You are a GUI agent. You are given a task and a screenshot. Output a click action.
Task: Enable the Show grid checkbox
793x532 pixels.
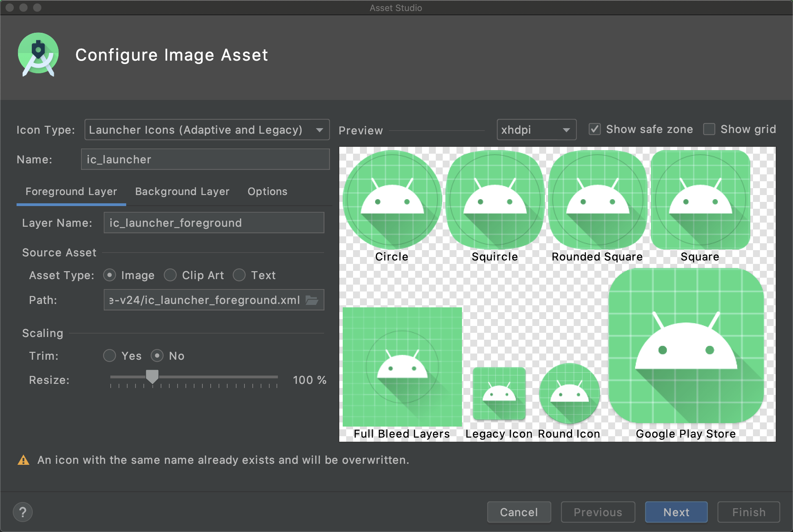click(709, 129)
